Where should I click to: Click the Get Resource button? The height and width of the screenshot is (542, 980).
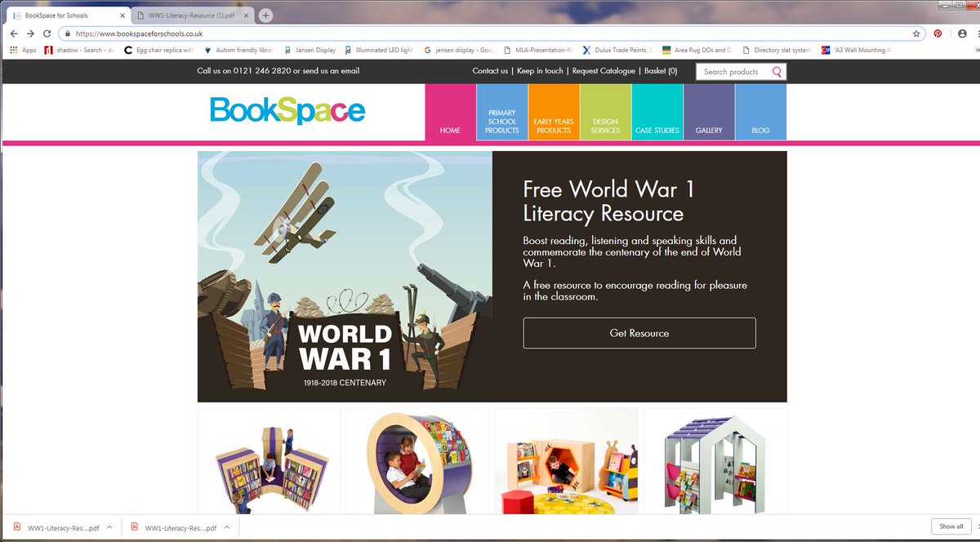click(x=639, y=333)
